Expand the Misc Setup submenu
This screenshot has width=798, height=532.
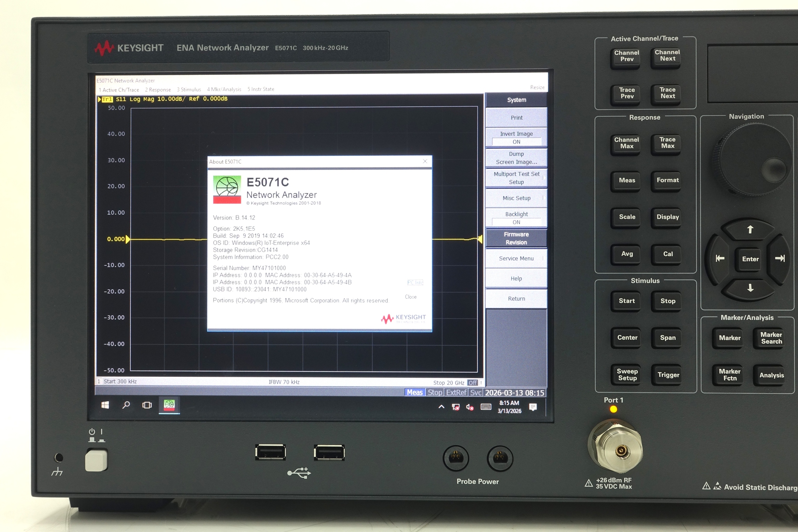pyautogui.click(x=516, y=198)
